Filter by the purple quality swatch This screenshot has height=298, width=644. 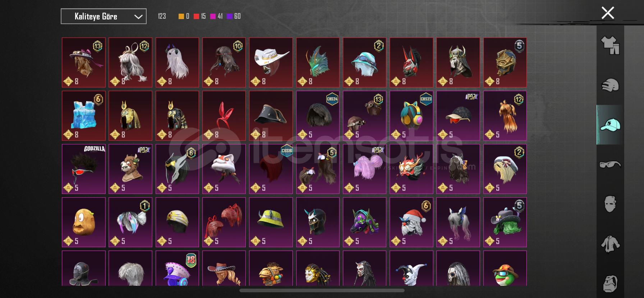coord(230,16)
